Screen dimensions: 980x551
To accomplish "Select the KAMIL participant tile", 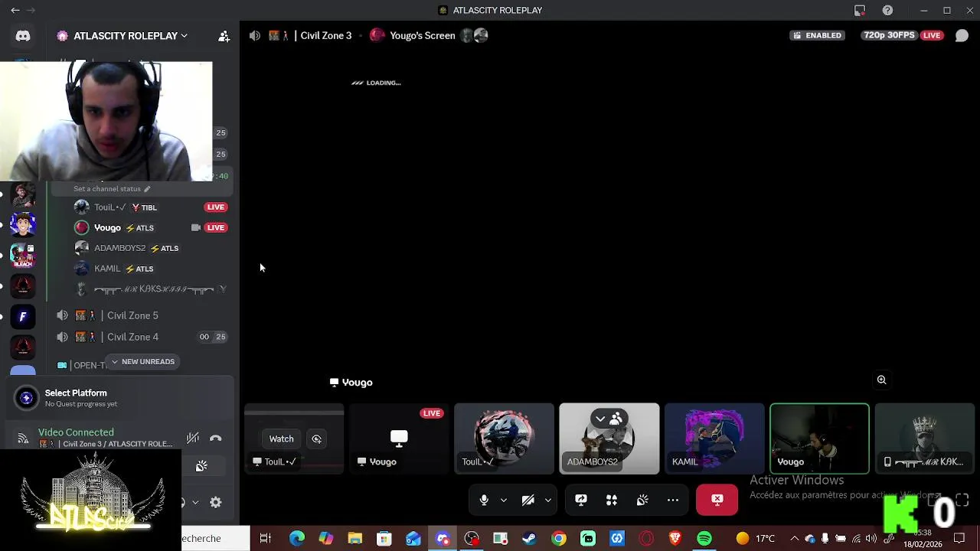I will [714, 439].
